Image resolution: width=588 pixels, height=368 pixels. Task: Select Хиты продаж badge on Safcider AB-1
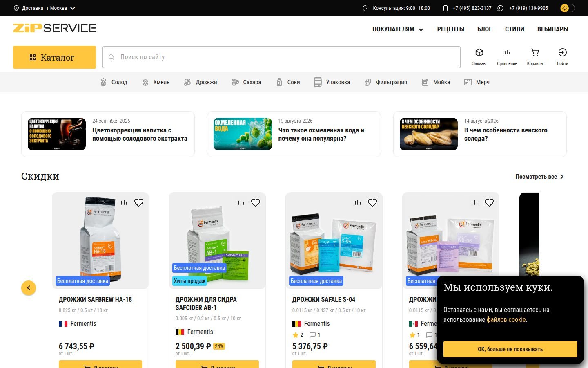tap(189, 281)
